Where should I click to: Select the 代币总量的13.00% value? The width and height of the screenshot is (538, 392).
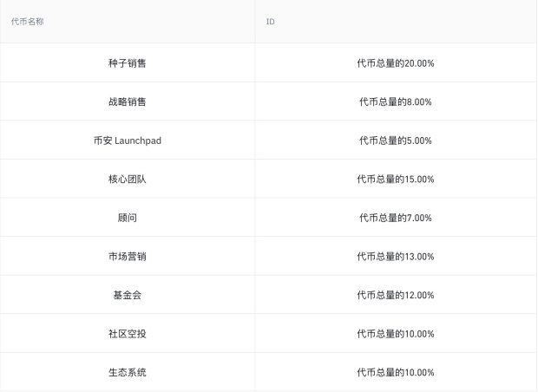pyautogui.click(x=396, y=257)
